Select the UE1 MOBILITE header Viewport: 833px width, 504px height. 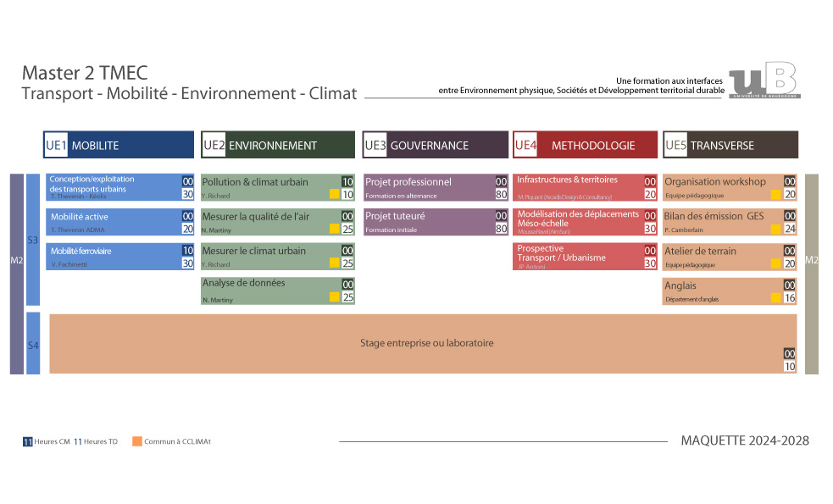pyautogui.click(x=119, y=145)
